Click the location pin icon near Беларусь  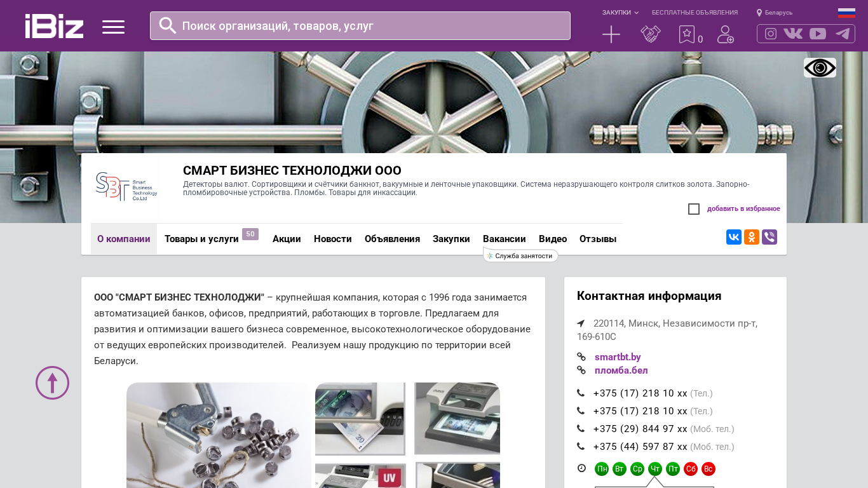click(759, 13)
